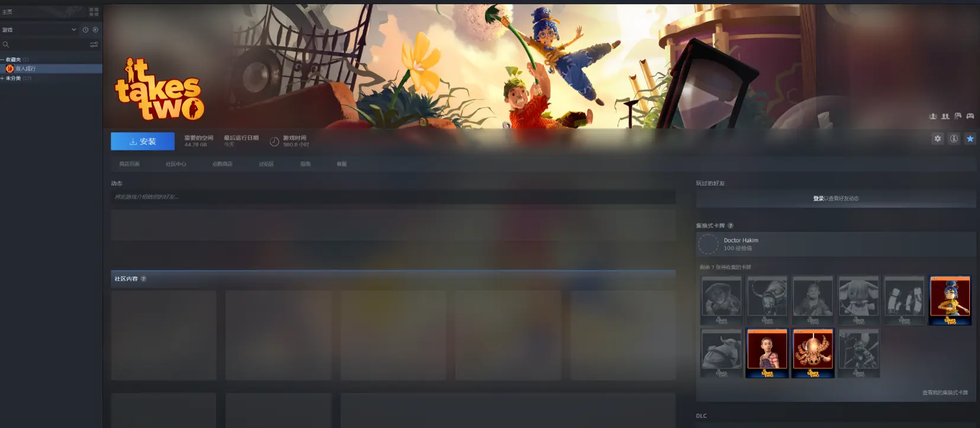Open the 游戏 filter dropdown
Viewport: 980px width, 428px height.
click(39, 30)
